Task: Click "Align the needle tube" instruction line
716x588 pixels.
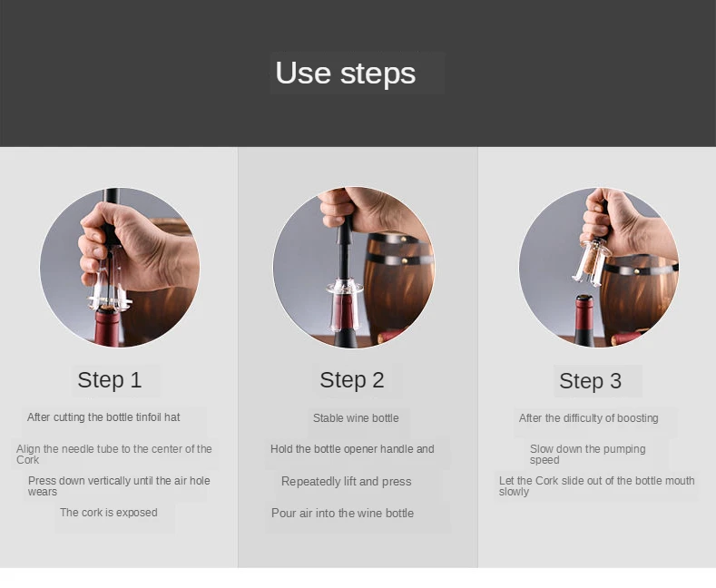Action: [x=114, y=455]
